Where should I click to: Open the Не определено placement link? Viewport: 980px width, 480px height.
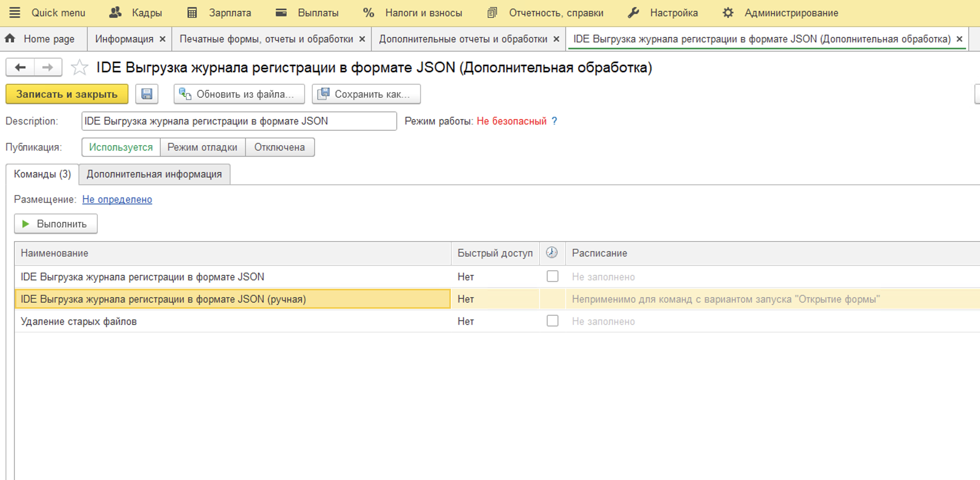pos(117,199)
